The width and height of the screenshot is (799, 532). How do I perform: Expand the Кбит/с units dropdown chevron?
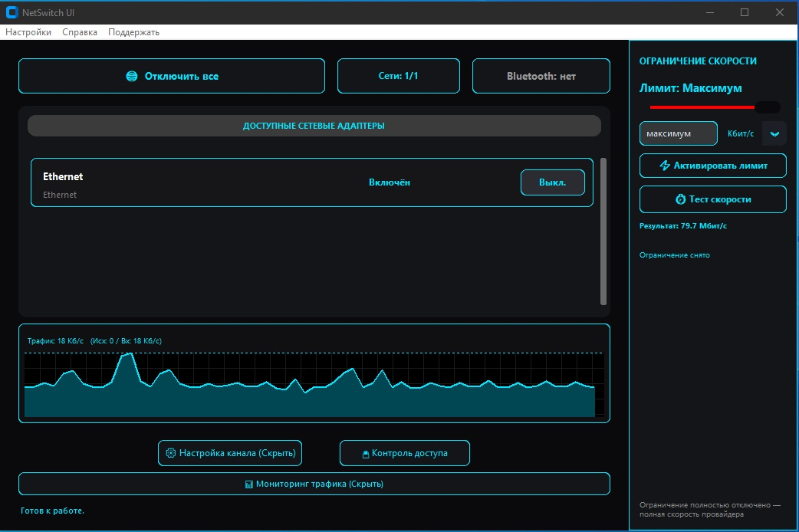774,133
